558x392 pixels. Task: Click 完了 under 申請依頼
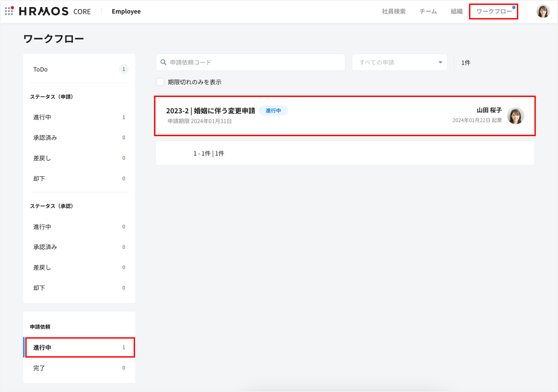click(x=39, y=368)
